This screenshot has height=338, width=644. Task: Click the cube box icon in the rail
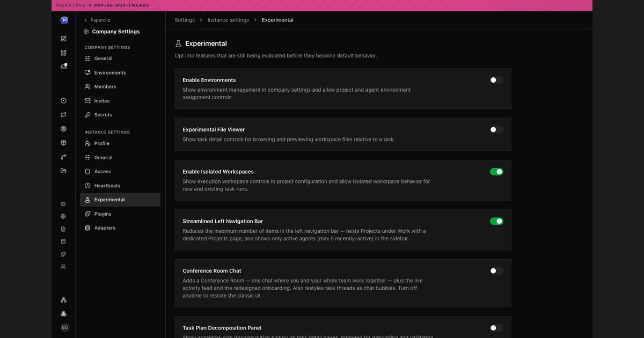[x=63, y=143]
